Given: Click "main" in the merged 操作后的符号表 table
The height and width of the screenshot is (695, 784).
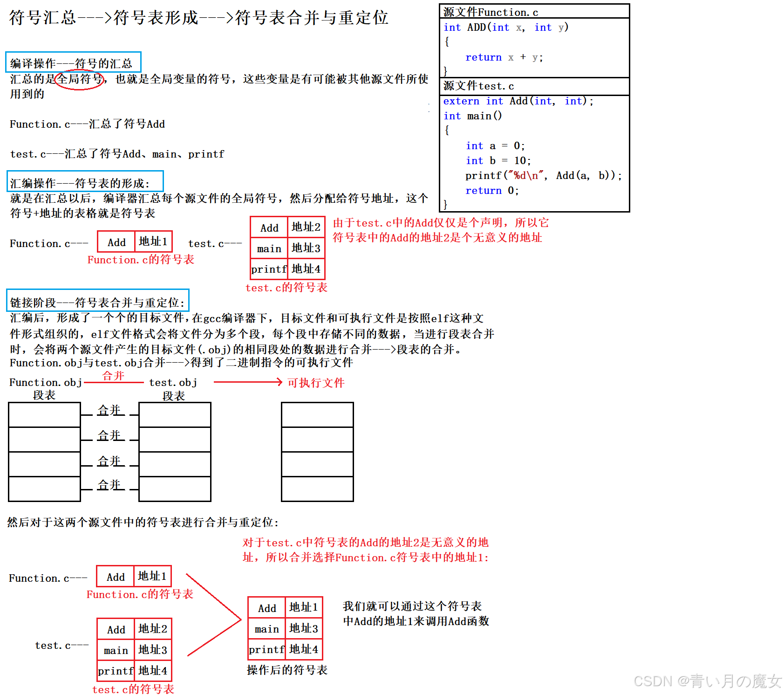Looking at the screenshot, I should (x=267, y=629).
